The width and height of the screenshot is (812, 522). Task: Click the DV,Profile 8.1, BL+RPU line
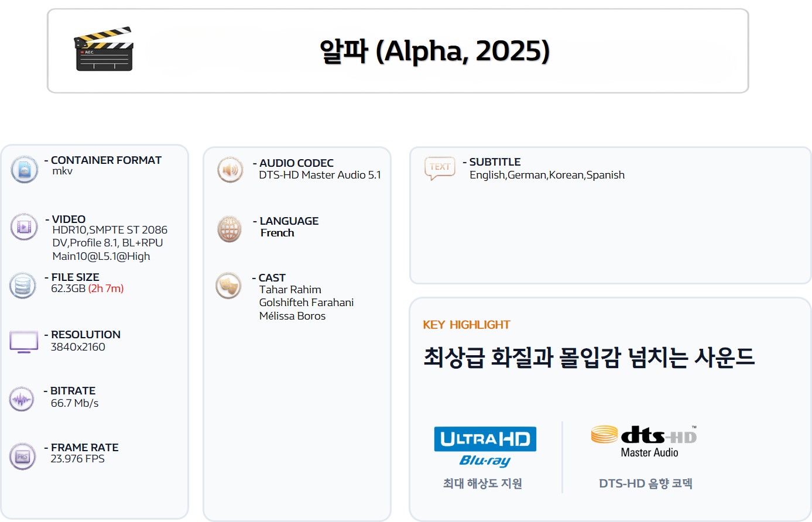(108, 243)
